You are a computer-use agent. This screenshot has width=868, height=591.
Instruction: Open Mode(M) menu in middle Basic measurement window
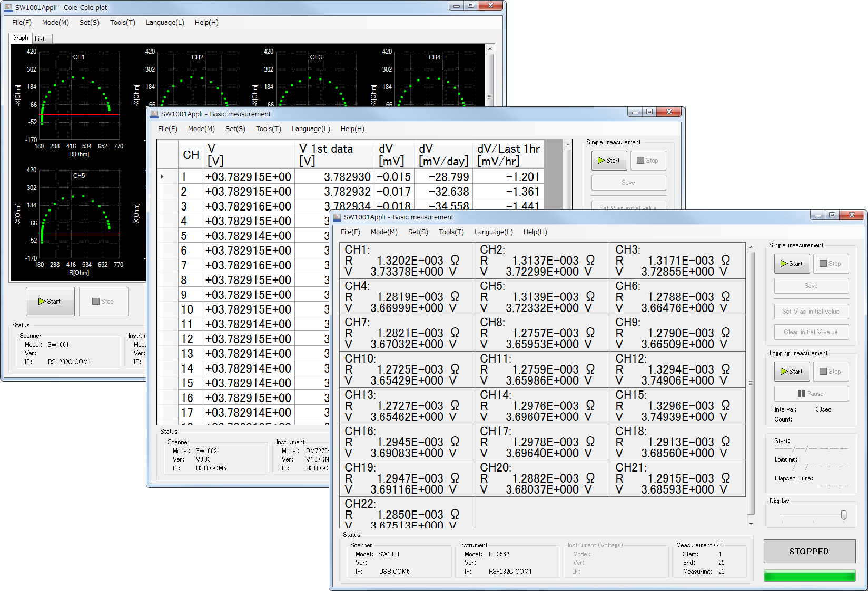201,129
